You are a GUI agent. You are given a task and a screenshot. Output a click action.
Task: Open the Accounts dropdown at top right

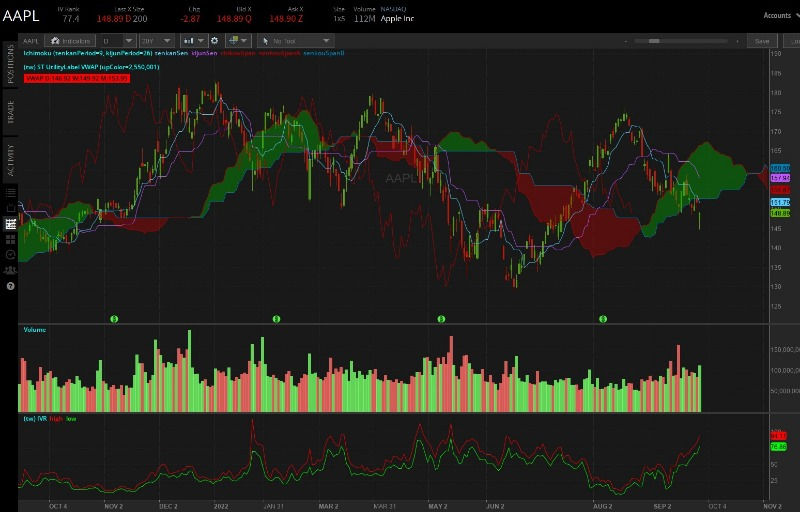(781, 15)
